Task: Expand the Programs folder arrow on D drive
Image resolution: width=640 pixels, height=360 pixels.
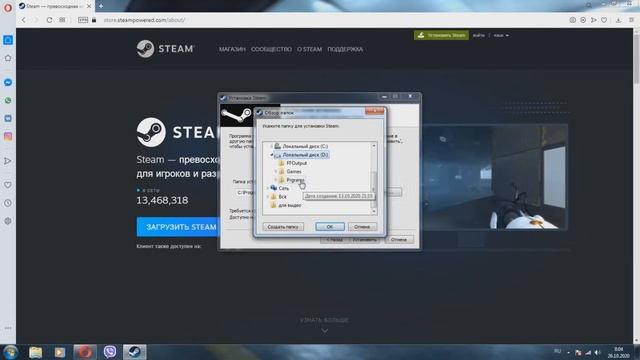Action: click(276, 180)
